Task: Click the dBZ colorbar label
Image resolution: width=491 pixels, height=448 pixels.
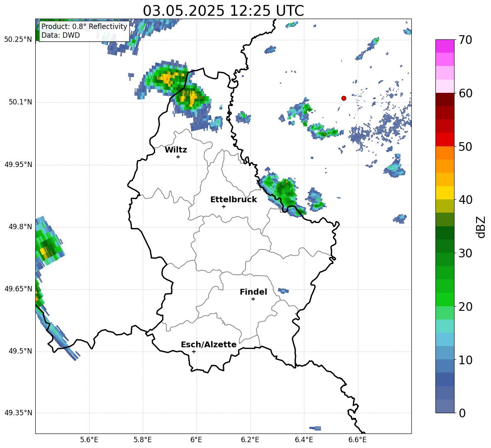Action: tap(481, 227)
